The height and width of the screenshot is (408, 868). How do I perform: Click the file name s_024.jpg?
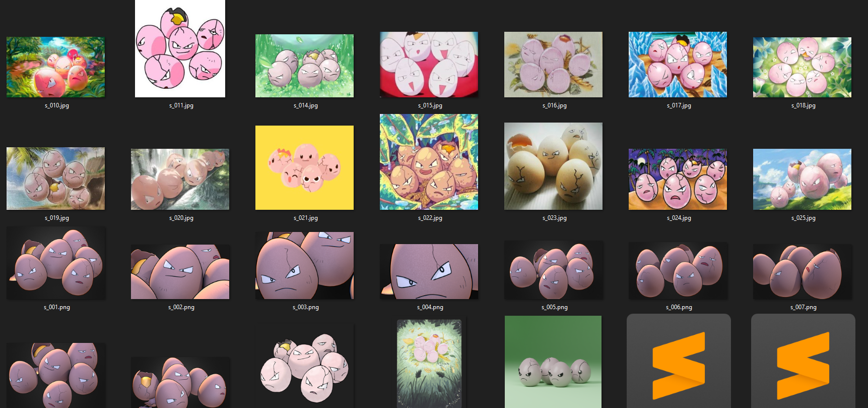679,218
